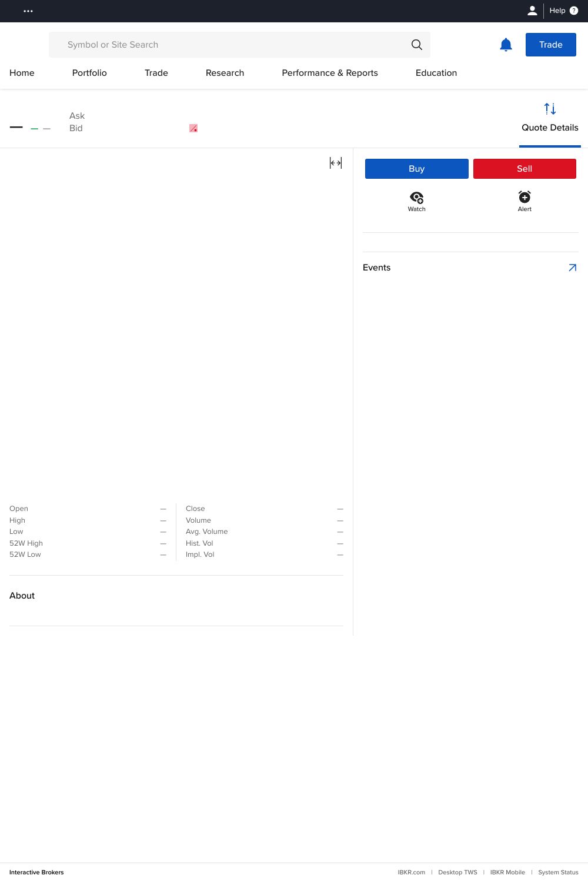Expand the chart width arrows icon
Viewport: 588px width, 882px height.
tap(336, 163)
